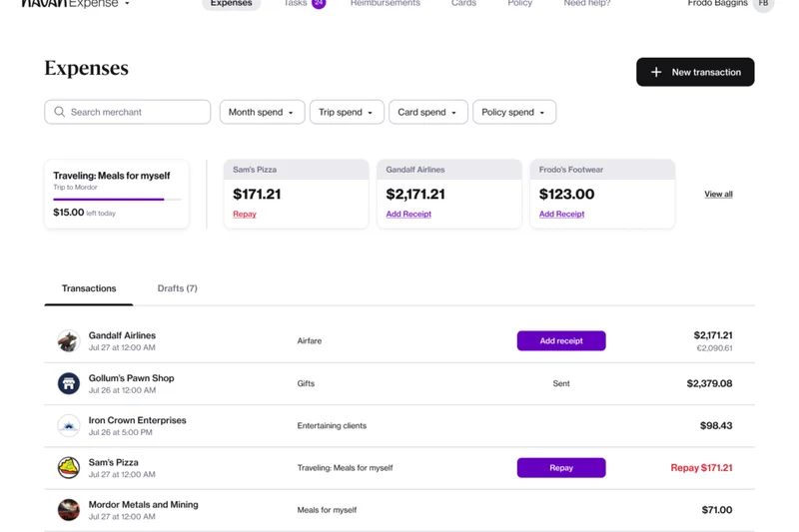Open the Policy spend filter
This screenshot has width=799, height=532.
click(x=513, y=112)
